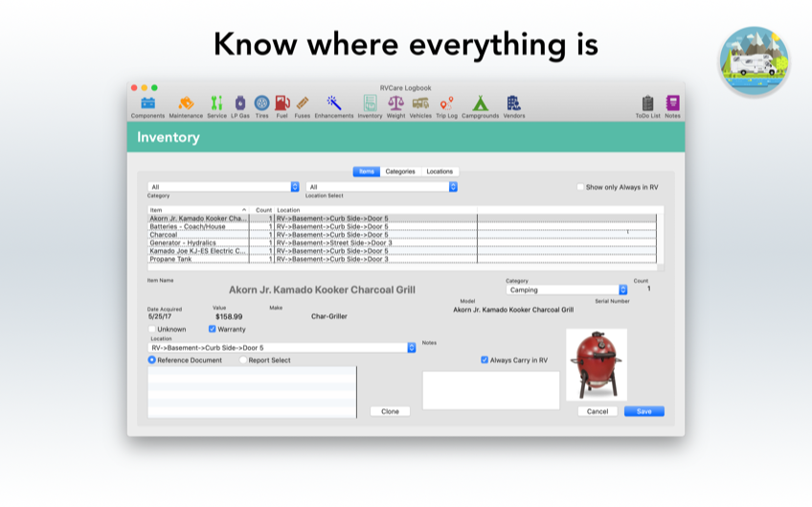This screenshot has width=812, height=507.
Task: Click the red grill thumbnail image
Action: (x=596, y=365)
